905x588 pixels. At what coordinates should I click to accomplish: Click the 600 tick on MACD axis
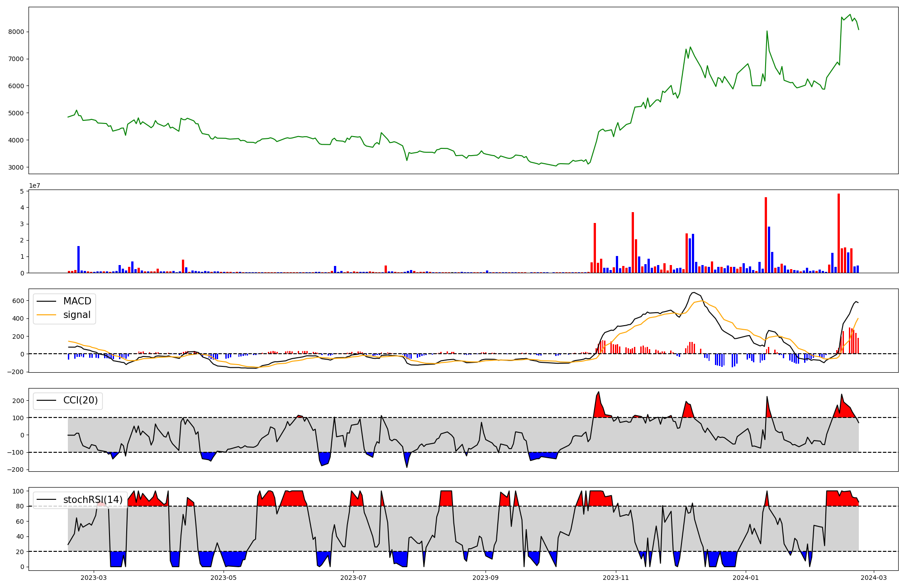[19, 301]
